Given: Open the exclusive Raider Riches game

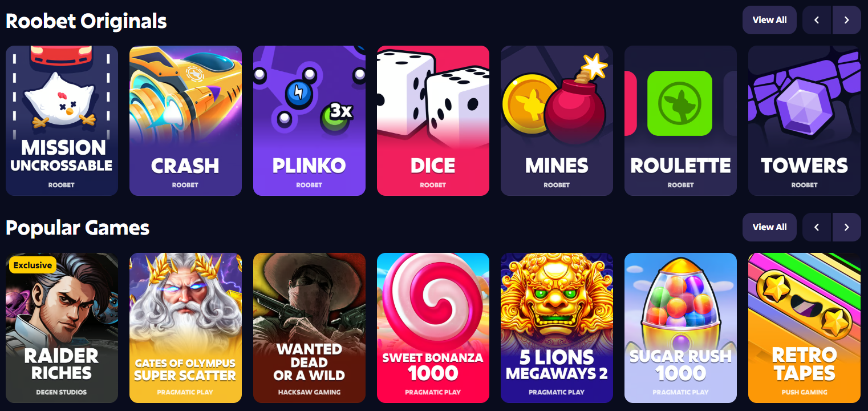Looking at the screenshot, I should pos(62,328).
